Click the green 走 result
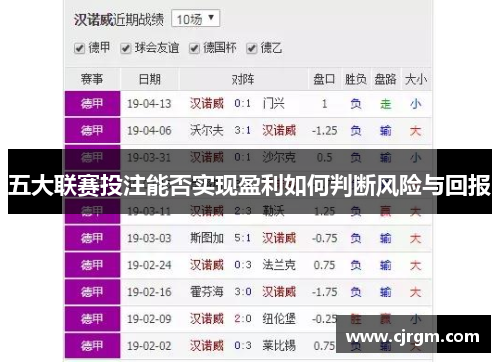This screenshot has width=500, height=362. point(386,104)
